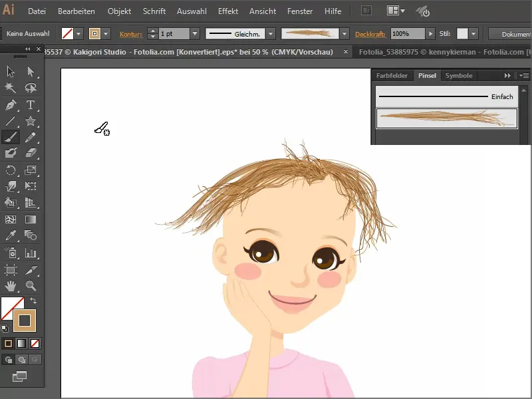This screenshot has width=532, height=399.
Task: Open brush definition dropdown arrow
Action: pyautogui.click(x=344, y=34)
